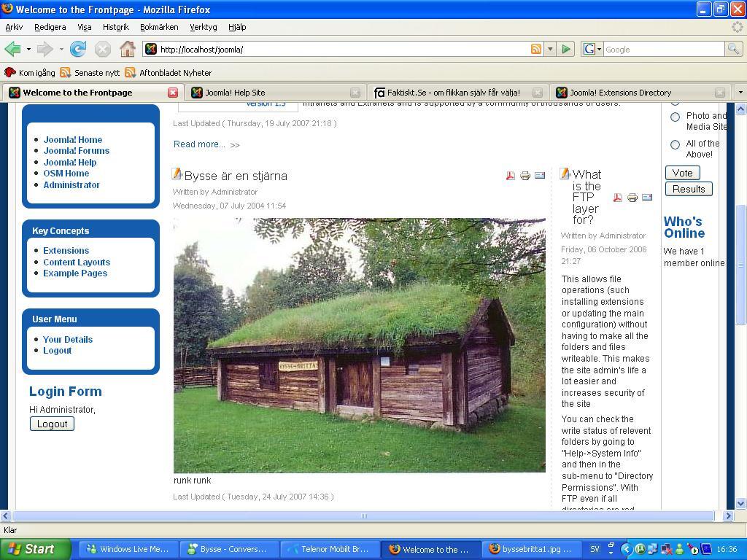
Task: Click the Forward navigation arrow
Action: tap(45, 49)
